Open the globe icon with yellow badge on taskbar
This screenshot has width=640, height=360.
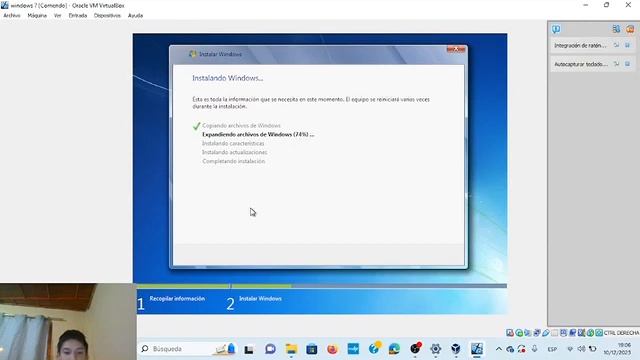point(374,348)
